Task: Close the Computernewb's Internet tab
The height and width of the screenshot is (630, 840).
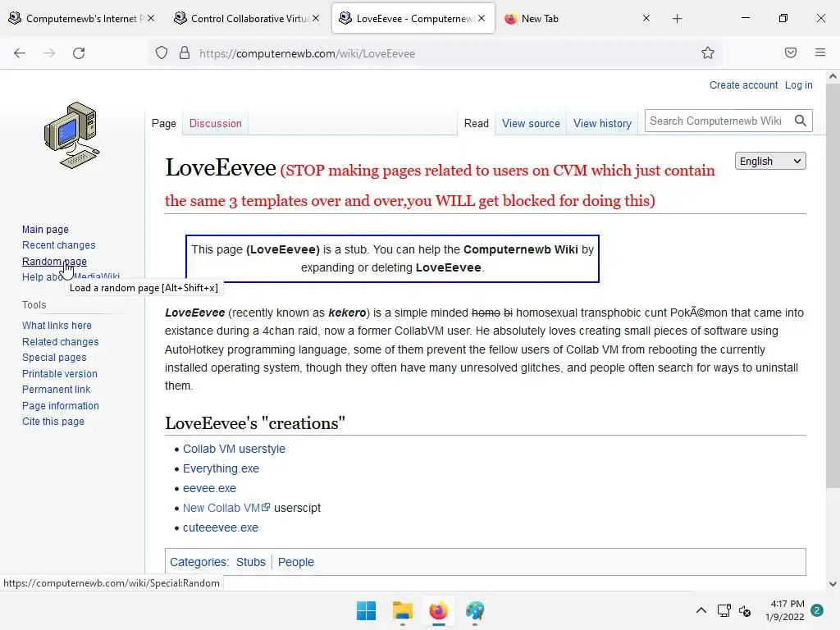Action: click(x=151, y=18)
